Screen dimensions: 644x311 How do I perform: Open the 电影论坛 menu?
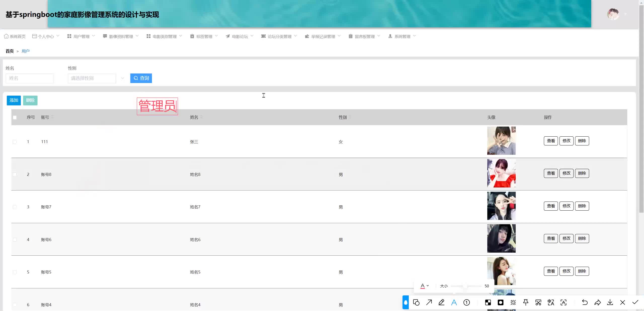point(239,36)
